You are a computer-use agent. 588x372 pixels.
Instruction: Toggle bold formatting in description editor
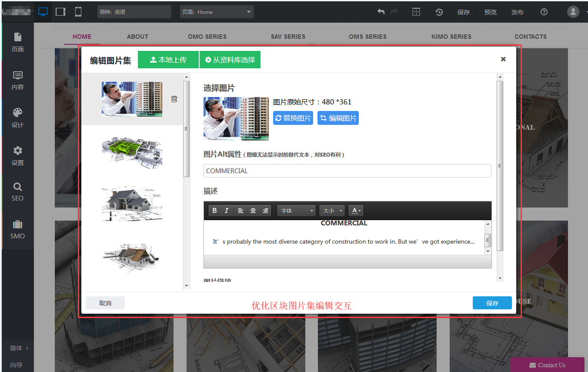point(214,211)
